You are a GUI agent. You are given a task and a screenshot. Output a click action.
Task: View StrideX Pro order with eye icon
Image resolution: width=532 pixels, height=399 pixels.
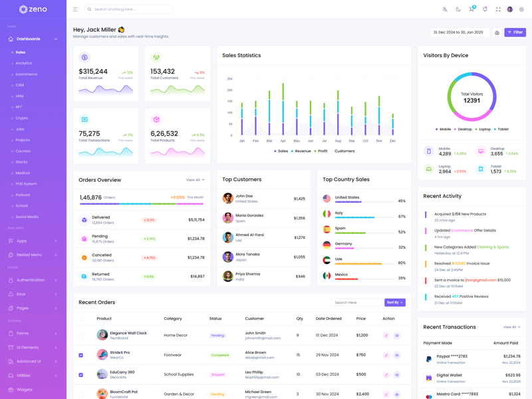click(397, 355)
